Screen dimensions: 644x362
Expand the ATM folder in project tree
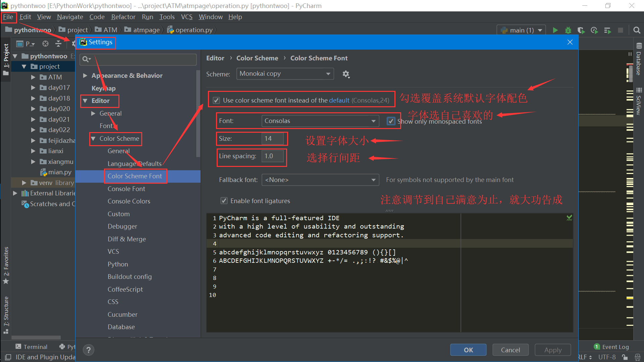click(33, 77)
